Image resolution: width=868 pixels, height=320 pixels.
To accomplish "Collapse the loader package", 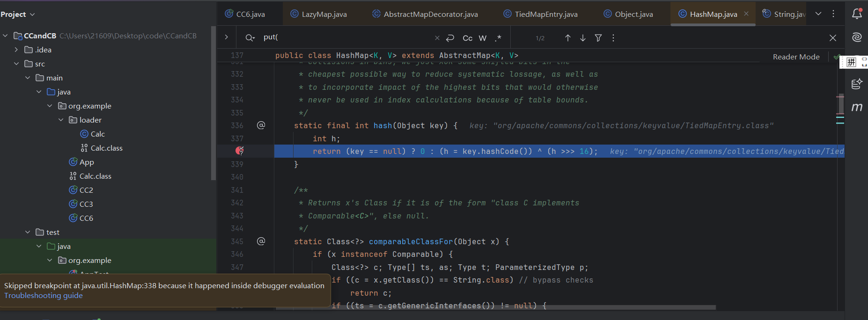I will click(x=61, y=120).
